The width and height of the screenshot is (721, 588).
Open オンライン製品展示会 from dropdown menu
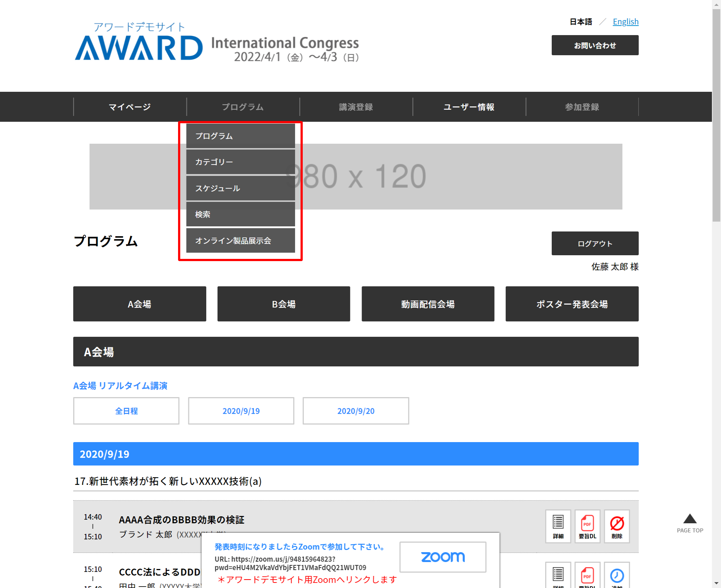click(x=240, y=241)
